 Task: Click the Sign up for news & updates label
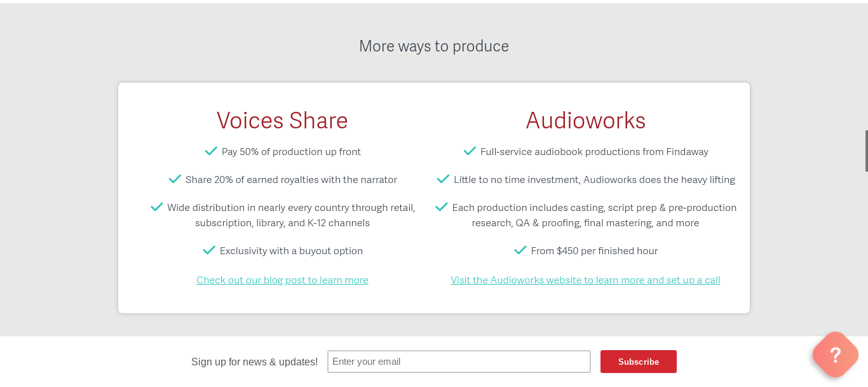point(255,362)
